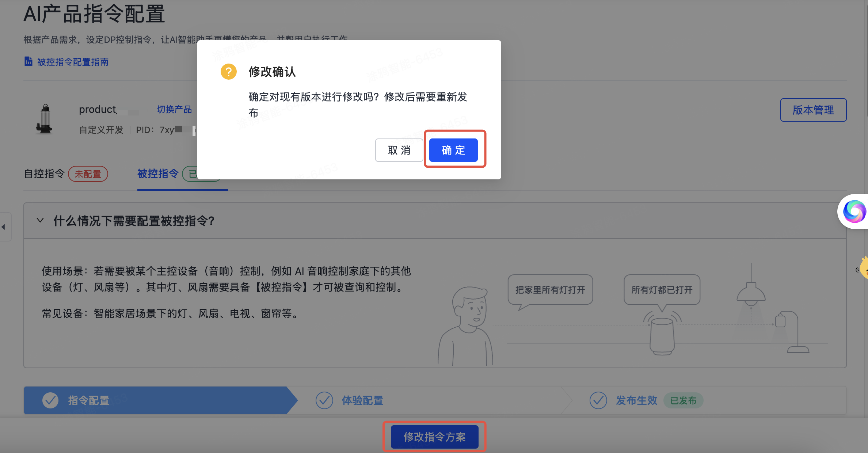Click the AI产品指令配置 page heading

94,14
